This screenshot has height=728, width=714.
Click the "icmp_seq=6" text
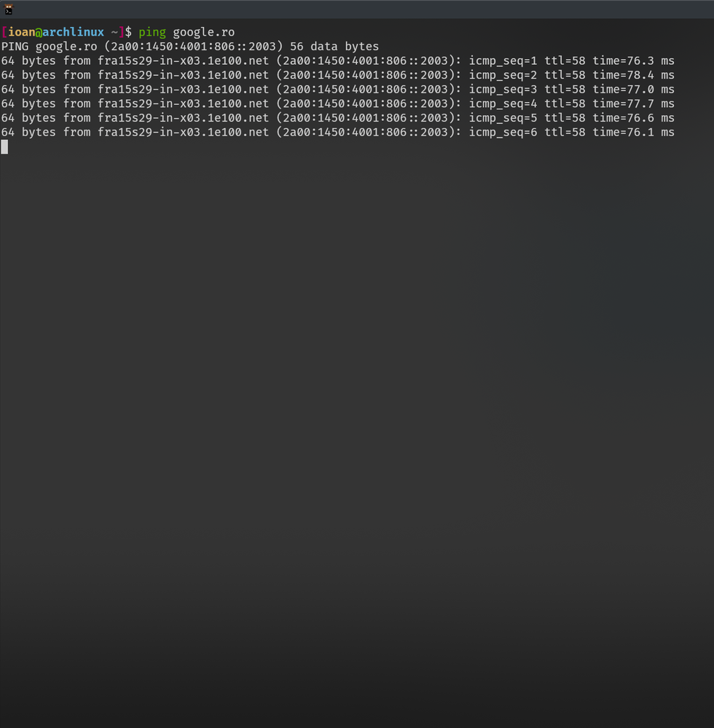coord(503,132)
